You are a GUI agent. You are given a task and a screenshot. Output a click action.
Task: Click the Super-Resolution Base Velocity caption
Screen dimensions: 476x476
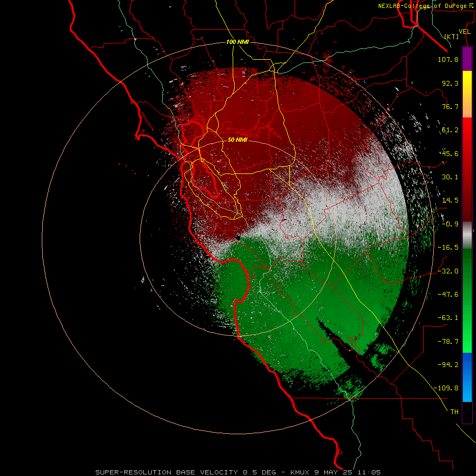(x=238, y=472)
